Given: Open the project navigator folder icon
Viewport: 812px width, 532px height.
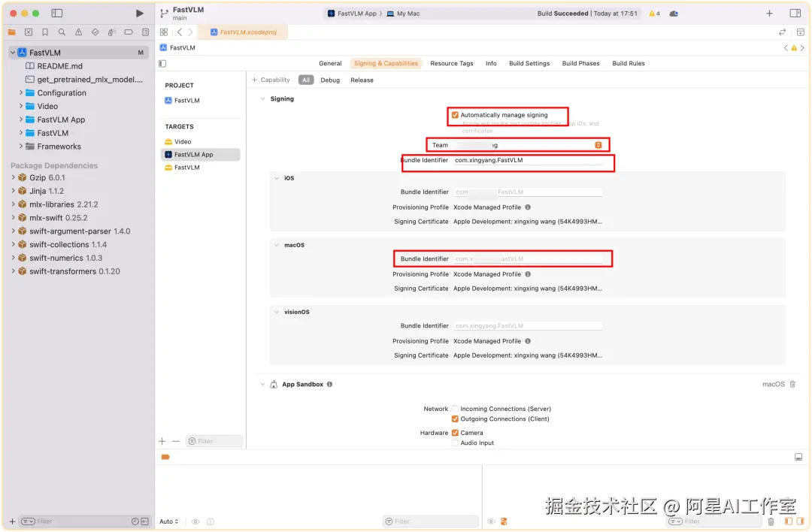Looking at the screenshot, I should [x=11, y=32].
